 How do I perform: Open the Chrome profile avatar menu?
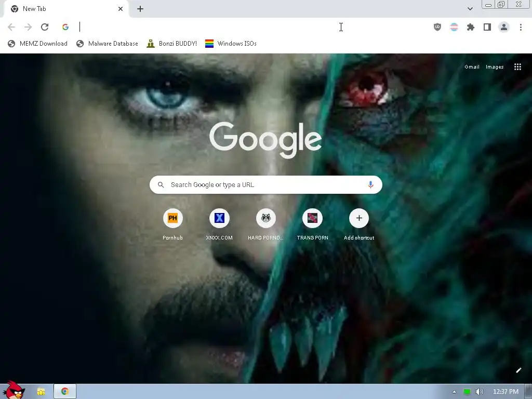coord(504,27)
